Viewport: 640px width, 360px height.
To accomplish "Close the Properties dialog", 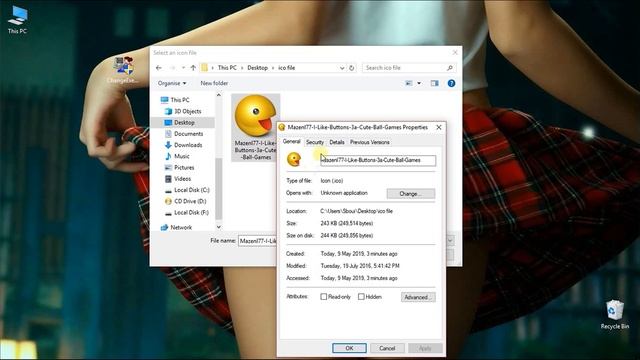I will (x=439, y=127).
